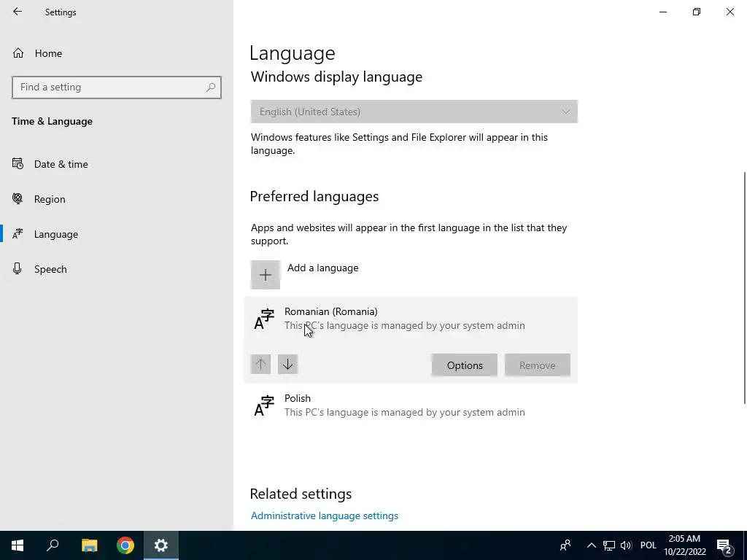Switch input language via POL indicator

click(x=649, y=545)
